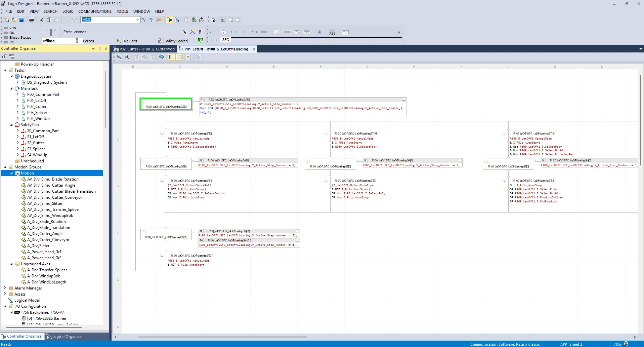Select AV_Drv_Simu_Slitter in the Motion group

pos(45,203)
